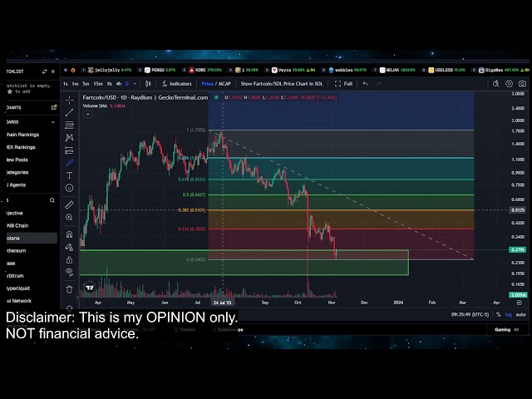Pick the text annotation tool
532x399 pixels.
pyautogui.click(x=70, y=175)
